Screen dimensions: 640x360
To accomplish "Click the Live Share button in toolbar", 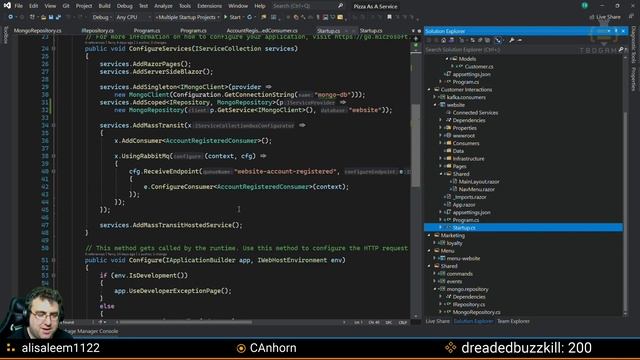I will [x=605, y=17].
